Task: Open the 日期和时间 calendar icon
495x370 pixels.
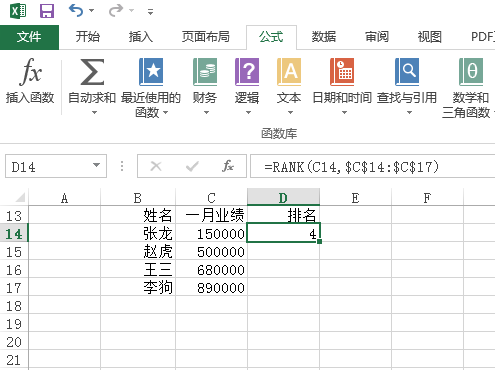Action: 342,72
